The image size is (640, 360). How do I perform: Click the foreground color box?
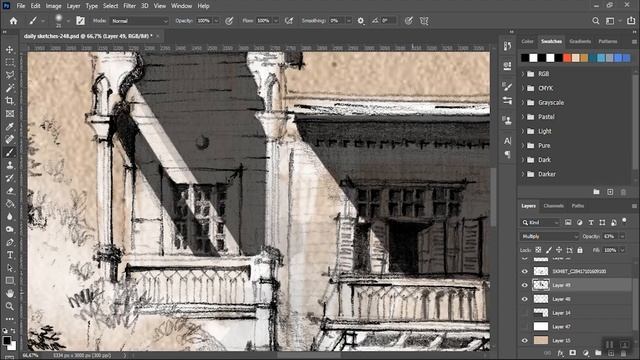coord(7,340)
